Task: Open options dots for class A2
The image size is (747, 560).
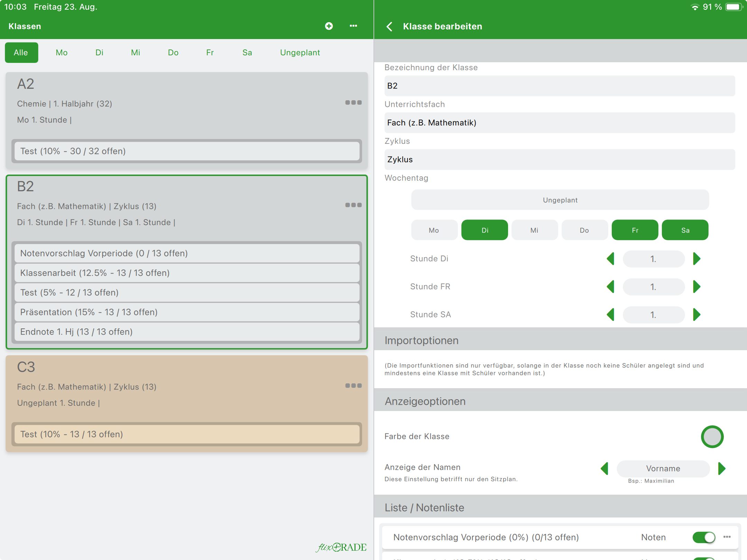Action: 353,103
